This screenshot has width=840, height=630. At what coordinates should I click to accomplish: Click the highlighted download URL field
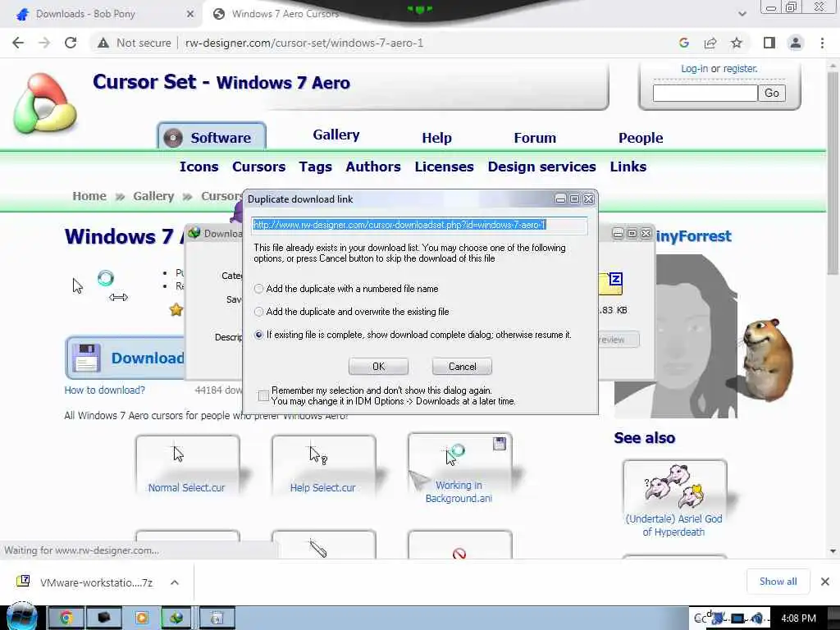tap(419, 225)
